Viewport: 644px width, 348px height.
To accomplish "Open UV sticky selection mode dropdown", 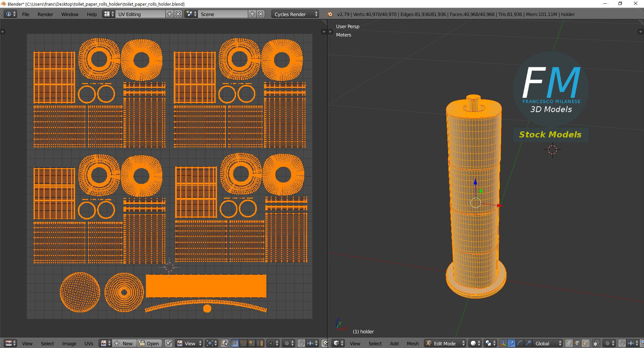I will 273,343.
